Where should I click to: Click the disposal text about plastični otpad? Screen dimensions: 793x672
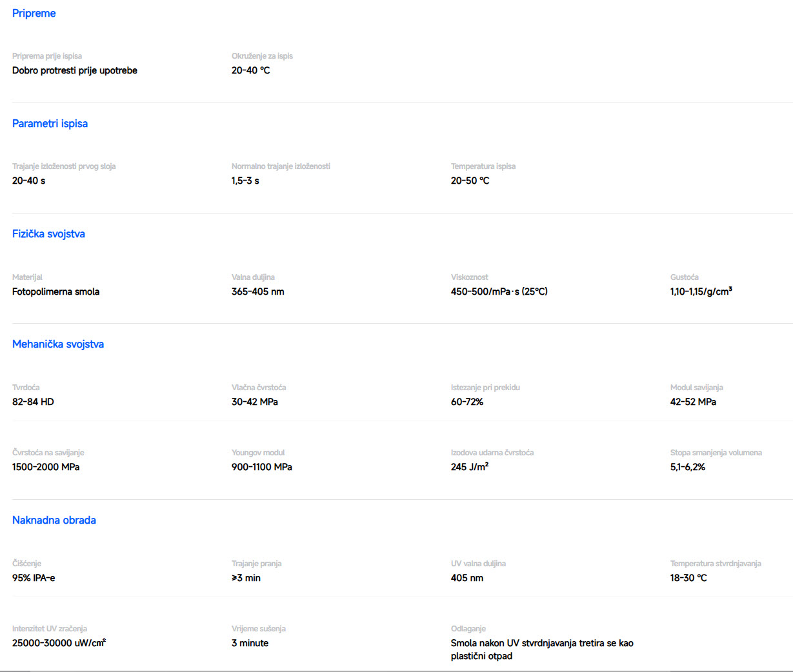[x=541, y=649]
